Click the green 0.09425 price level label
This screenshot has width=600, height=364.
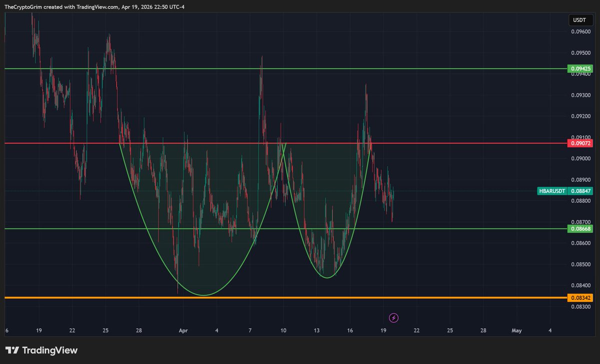click(579, 68)
